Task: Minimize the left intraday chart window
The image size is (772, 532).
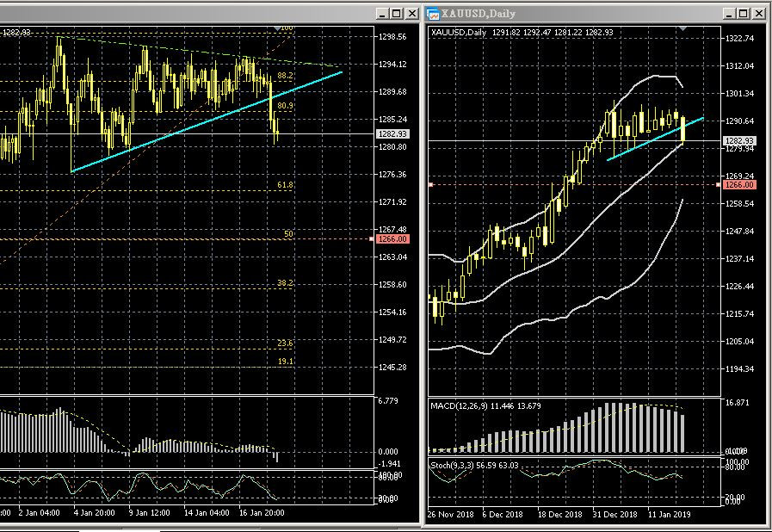Action: pos(383,14)
